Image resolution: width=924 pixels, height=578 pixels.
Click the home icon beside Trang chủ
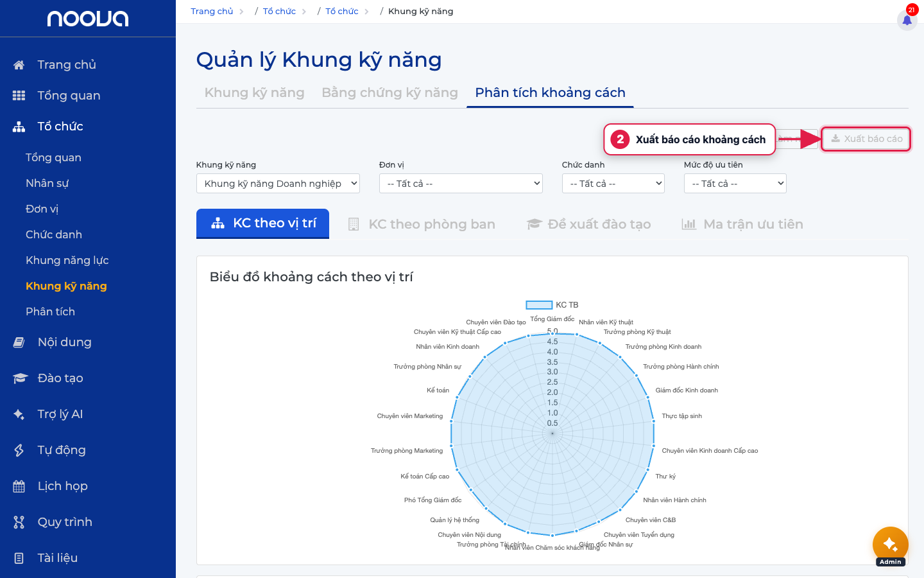click(x=19, y=65)
